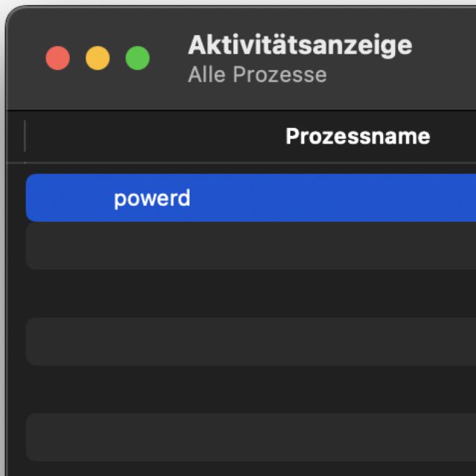Enter full screen with the green button
The width and height of the screenshot is (476, 476).
pos(137,58)
